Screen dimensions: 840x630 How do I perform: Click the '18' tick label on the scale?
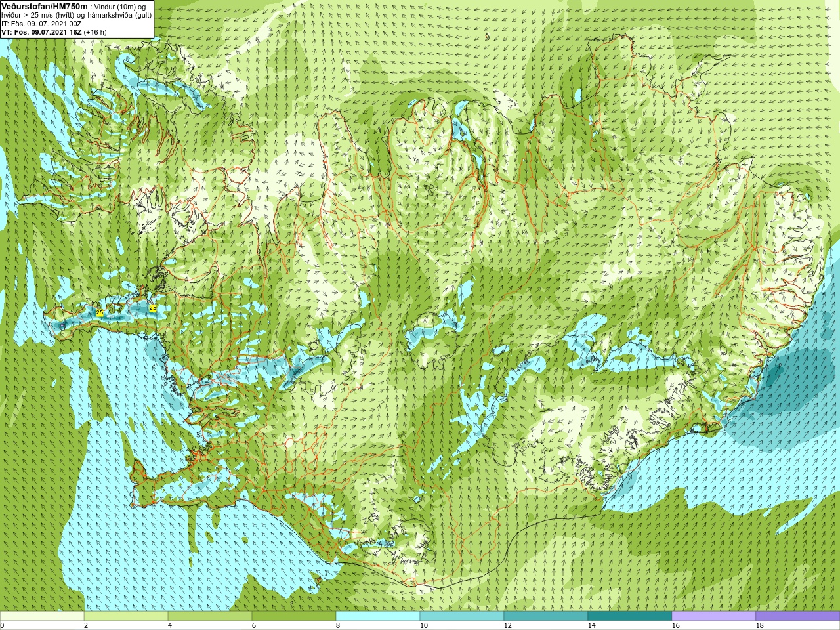pos(760,625)
